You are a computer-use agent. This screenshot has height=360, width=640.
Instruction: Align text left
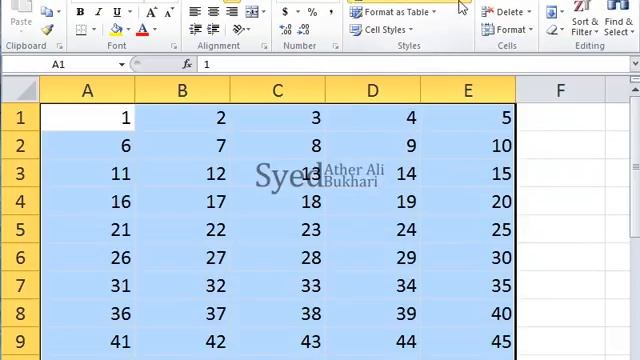tap(195, 12)
